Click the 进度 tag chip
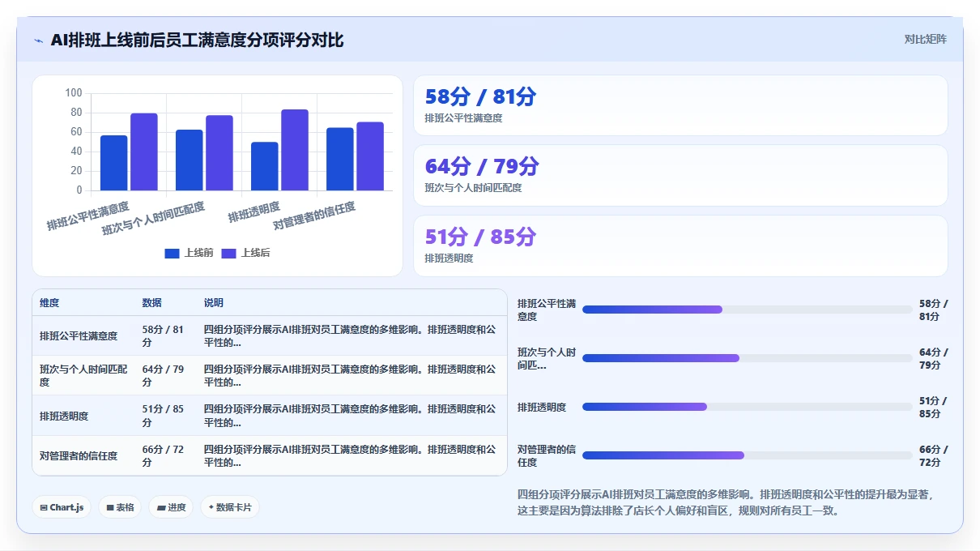 point(171,507)
